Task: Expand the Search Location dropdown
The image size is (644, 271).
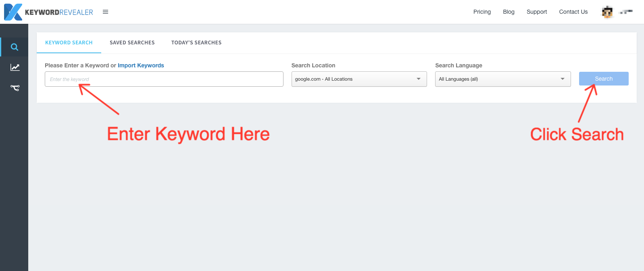Action: [359, 79]
